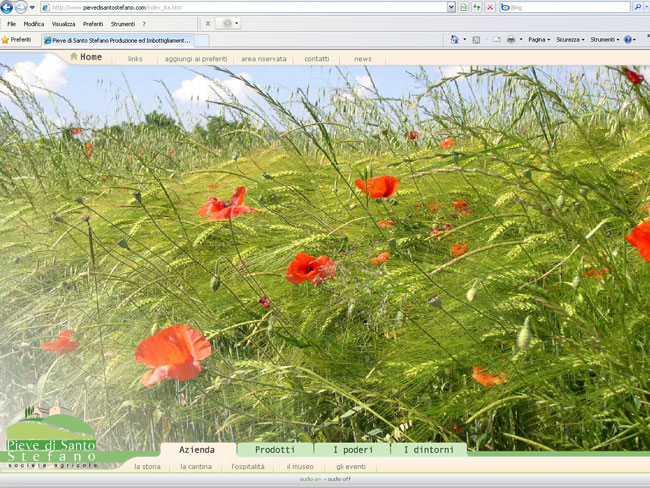Open the Modifica menu
The height and width of the screenshot is (488, 650).
coord(34,24)
